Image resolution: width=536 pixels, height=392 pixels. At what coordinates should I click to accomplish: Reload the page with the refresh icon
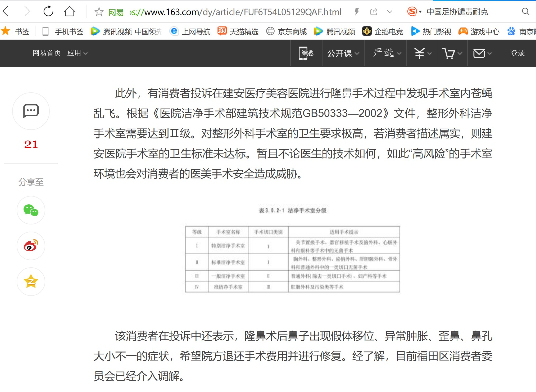tap(48, 11)
